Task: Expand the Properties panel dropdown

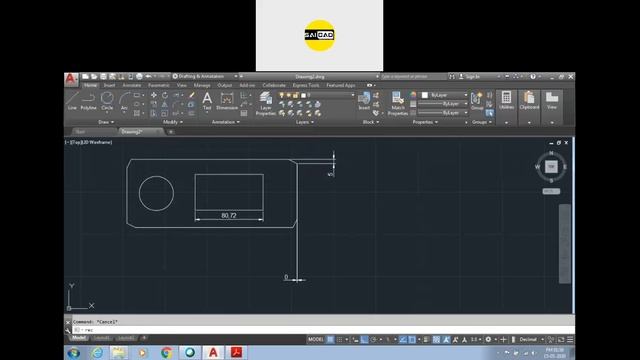Action: [x=425, y=122]
